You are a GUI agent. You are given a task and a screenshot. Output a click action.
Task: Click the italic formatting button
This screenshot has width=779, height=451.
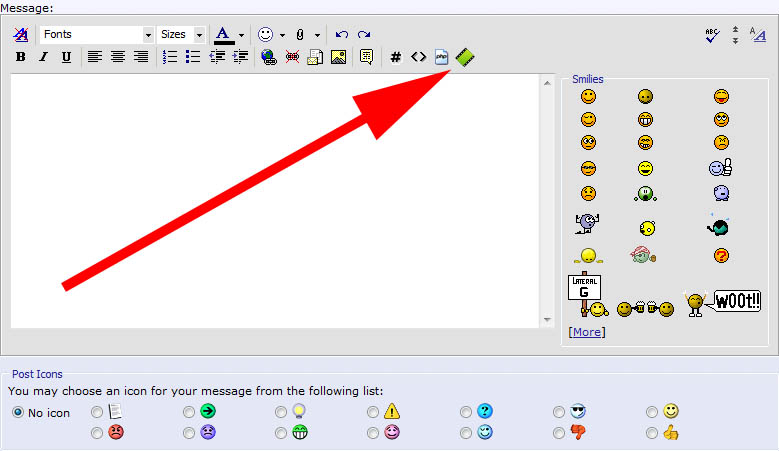pos(43,57)
